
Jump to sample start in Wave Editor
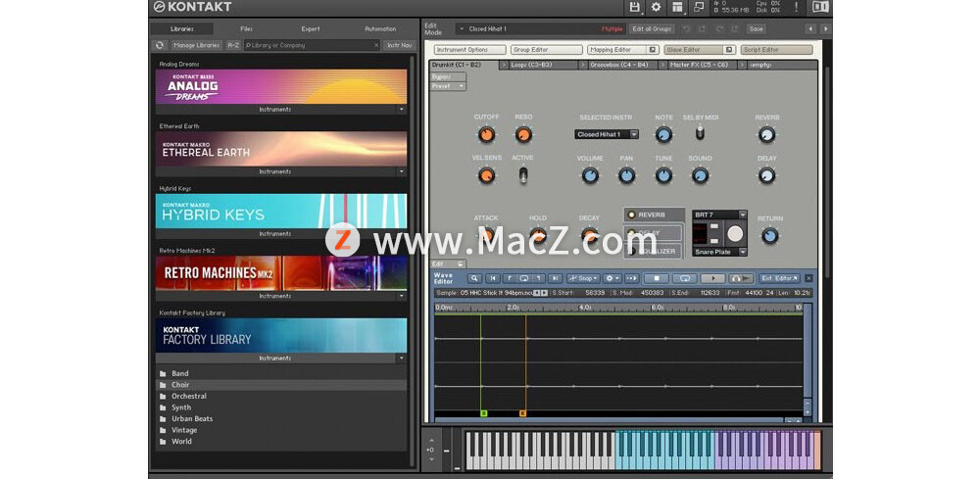pos(493,278)
